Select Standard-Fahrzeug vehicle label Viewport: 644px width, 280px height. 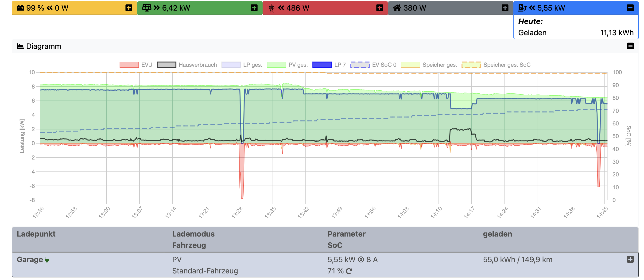[205, 271]
